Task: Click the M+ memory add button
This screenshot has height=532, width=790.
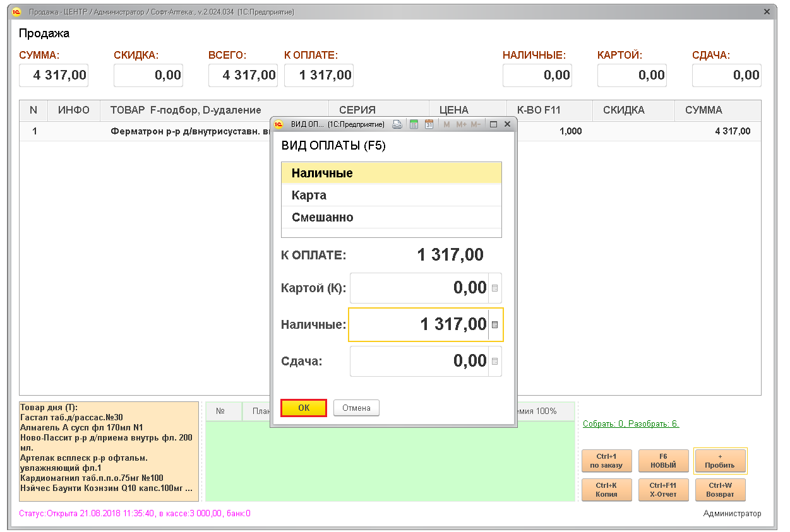Action: coord(461,124)
